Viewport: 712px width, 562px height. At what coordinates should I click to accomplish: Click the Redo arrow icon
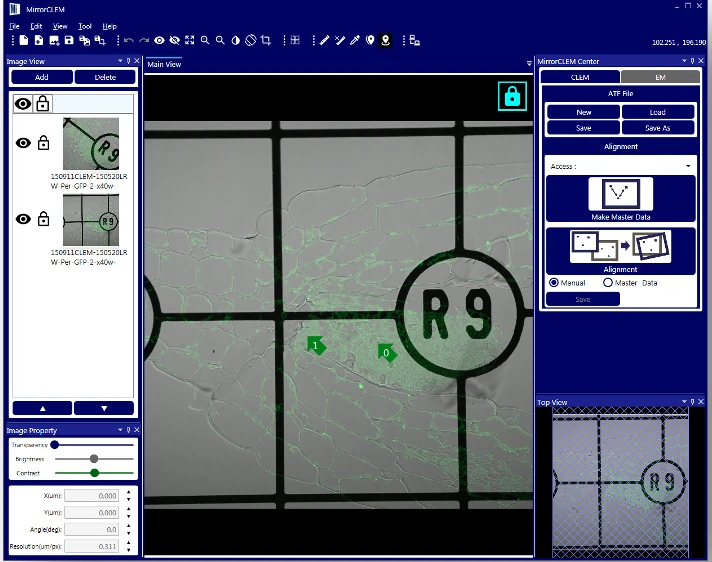point(144,40)
